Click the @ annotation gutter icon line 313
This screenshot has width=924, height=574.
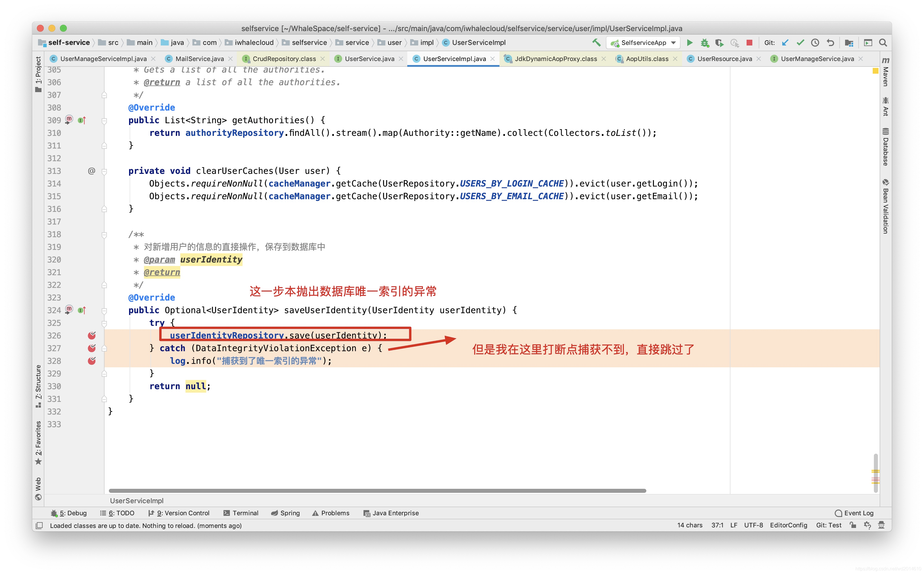click(92, 171)
